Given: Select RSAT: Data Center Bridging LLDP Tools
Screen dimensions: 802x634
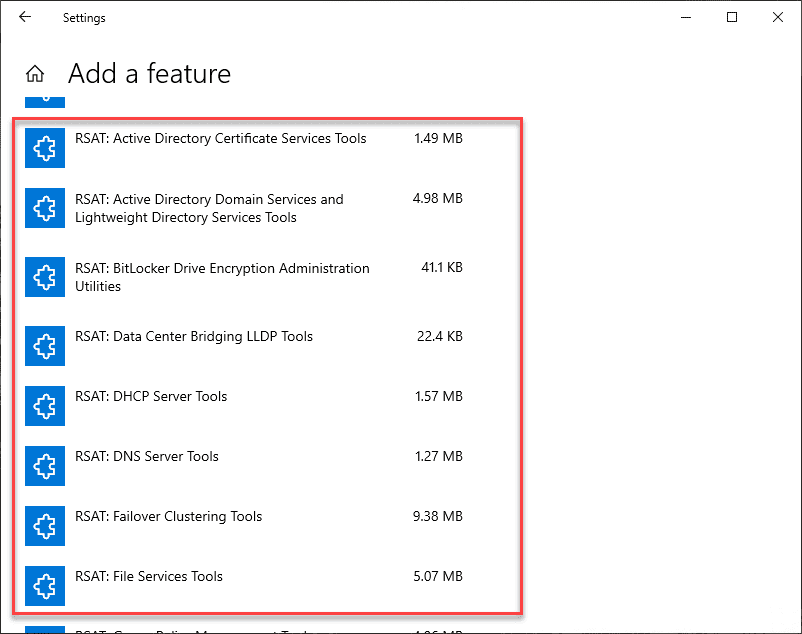Looking at the screenshot, I should coord(194,336).
